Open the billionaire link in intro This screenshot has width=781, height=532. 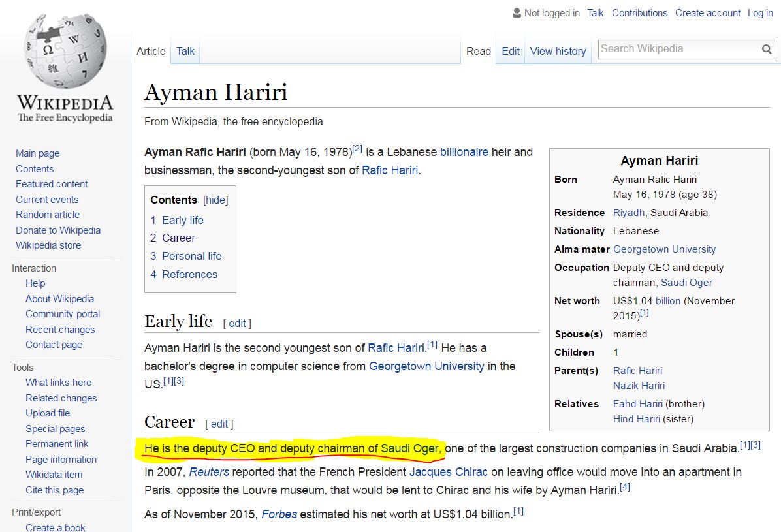tap(464, 152)
